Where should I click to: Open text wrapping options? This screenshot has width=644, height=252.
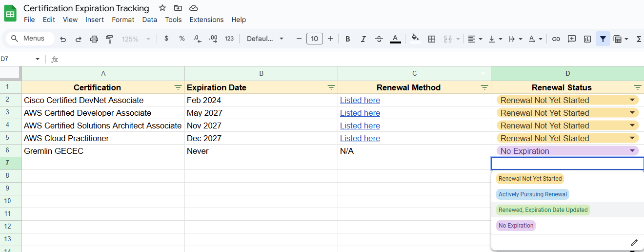point(515,39)
